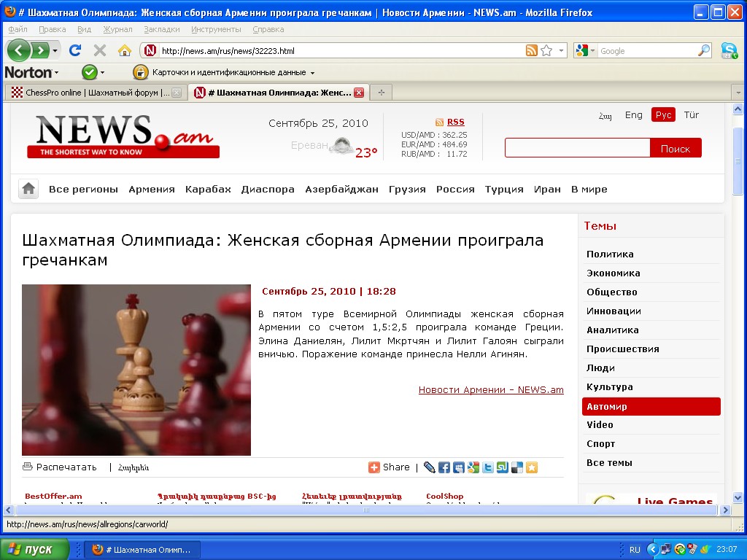Click the site search text field
This screenshot has height=560, width=747.
pos(577,148)
